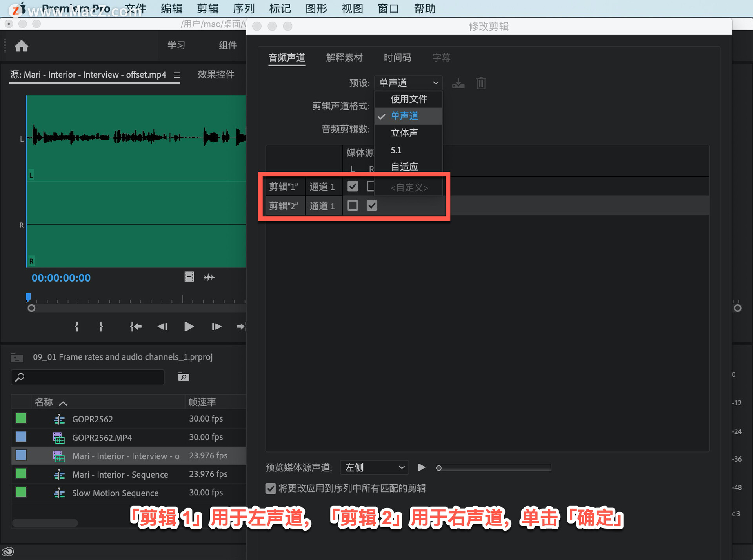Expand the 预览媒体源声道 左侧 dropdown
This screenshot has height=560, width=753.
pyautogui.click(x=374, y=467)
